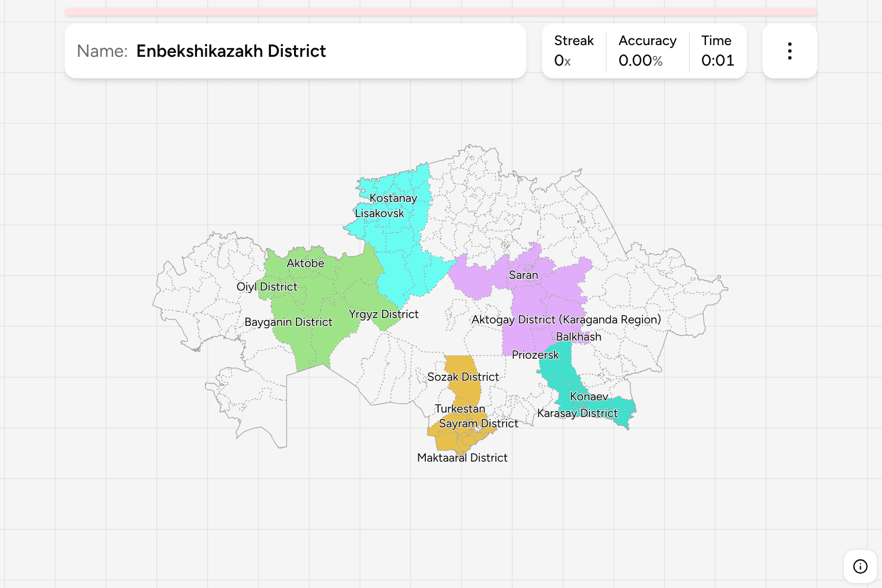882x588 pixels.
Task: Click the Kostanay map label
Action: point(393,198)
